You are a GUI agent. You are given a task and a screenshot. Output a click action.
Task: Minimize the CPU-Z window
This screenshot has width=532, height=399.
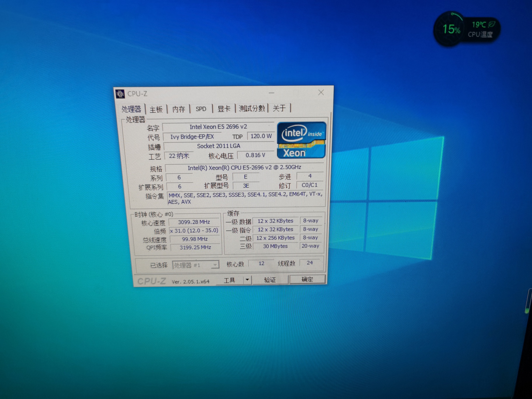(272, 93)
